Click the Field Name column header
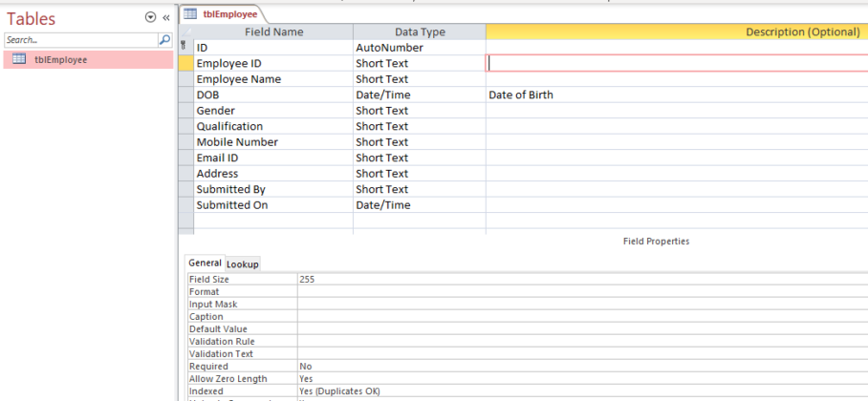The image size is (868, 401). coord(273,32)
